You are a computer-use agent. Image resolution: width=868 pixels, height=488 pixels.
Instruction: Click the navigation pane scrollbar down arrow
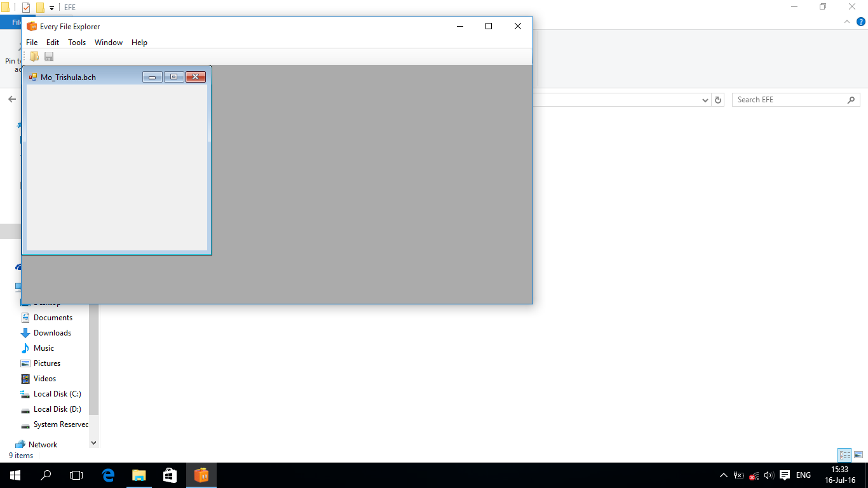click(94, 443)
